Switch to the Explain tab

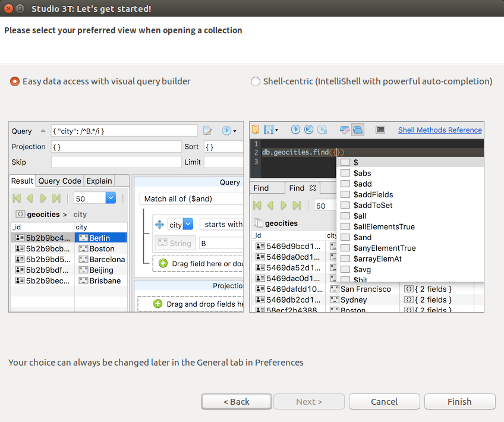tap(99, 181)
